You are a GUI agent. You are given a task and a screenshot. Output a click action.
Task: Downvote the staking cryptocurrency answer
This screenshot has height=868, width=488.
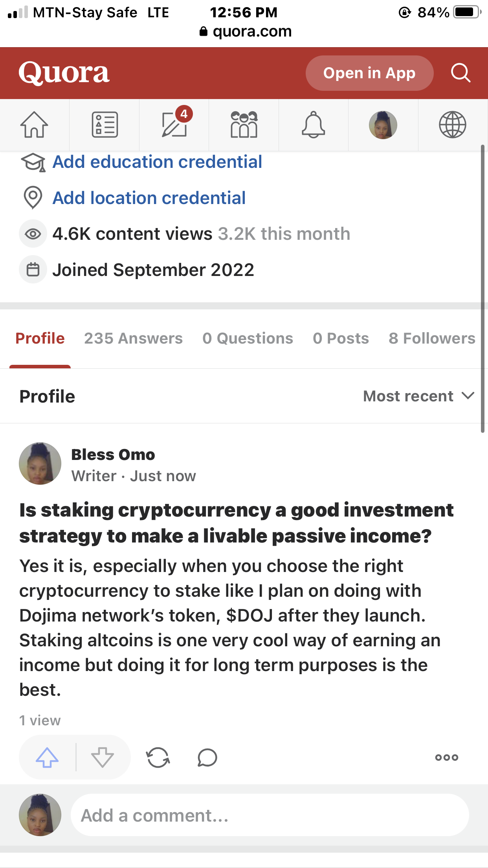coord(103,757)
